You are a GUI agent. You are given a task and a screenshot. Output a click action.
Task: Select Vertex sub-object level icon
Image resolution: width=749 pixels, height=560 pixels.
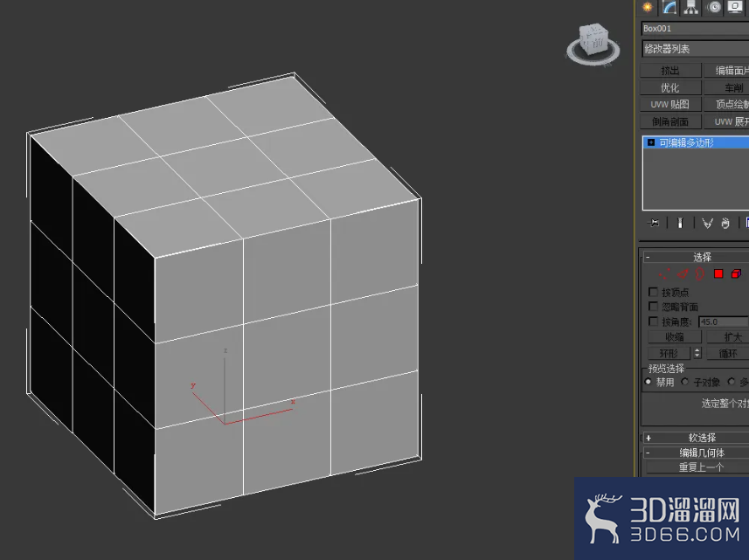tap(663, 274)
